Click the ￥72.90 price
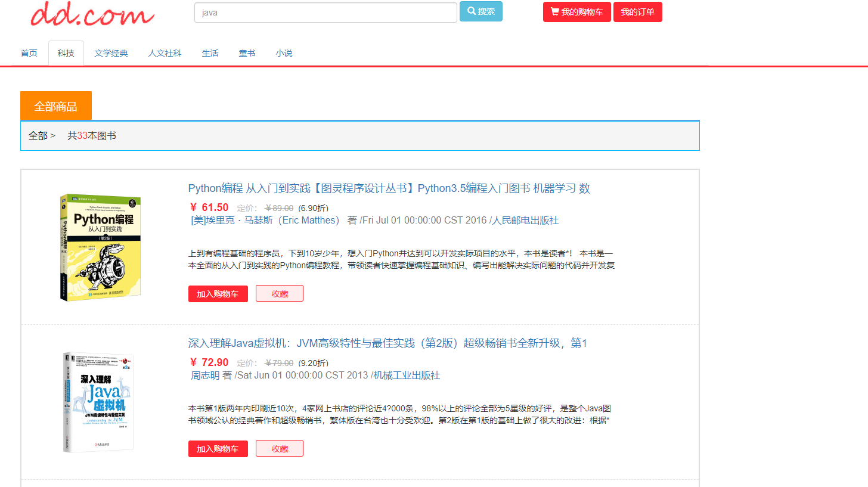 [x=209, y=362]
